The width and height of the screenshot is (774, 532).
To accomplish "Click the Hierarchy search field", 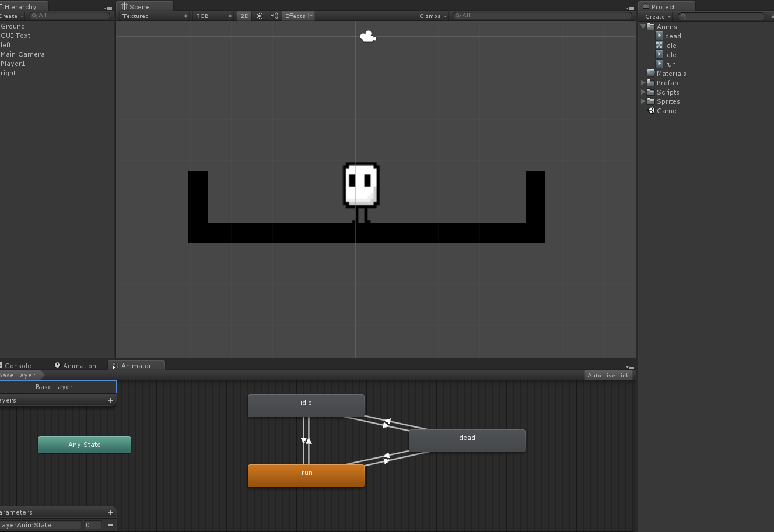I will 70,16.
